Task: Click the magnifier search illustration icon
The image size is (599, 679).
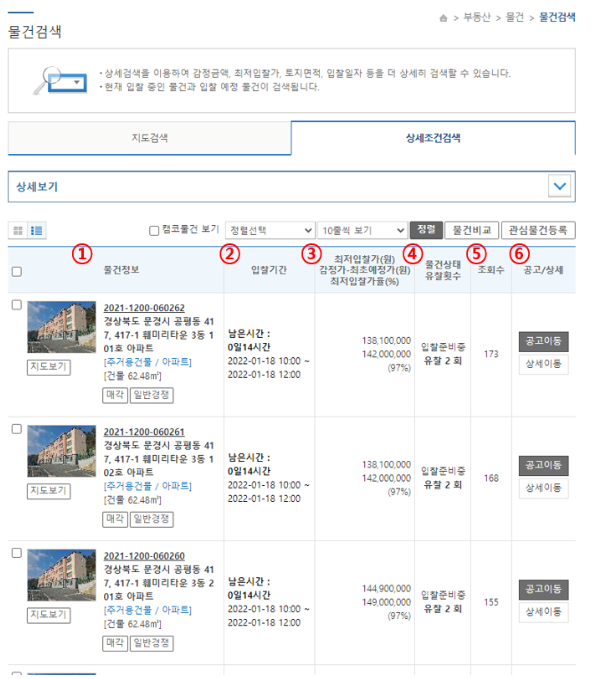Action: point(60,81)
